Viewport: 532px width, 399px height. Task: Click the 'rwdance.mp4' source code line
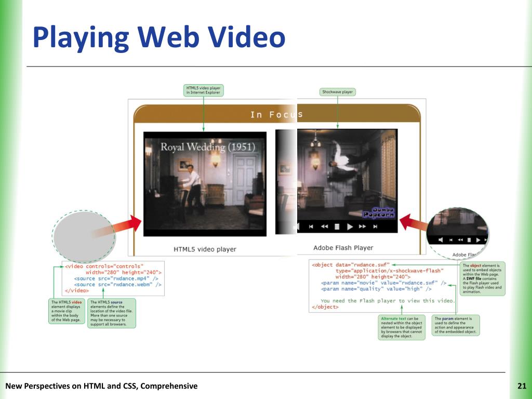(x=116, y=278)
